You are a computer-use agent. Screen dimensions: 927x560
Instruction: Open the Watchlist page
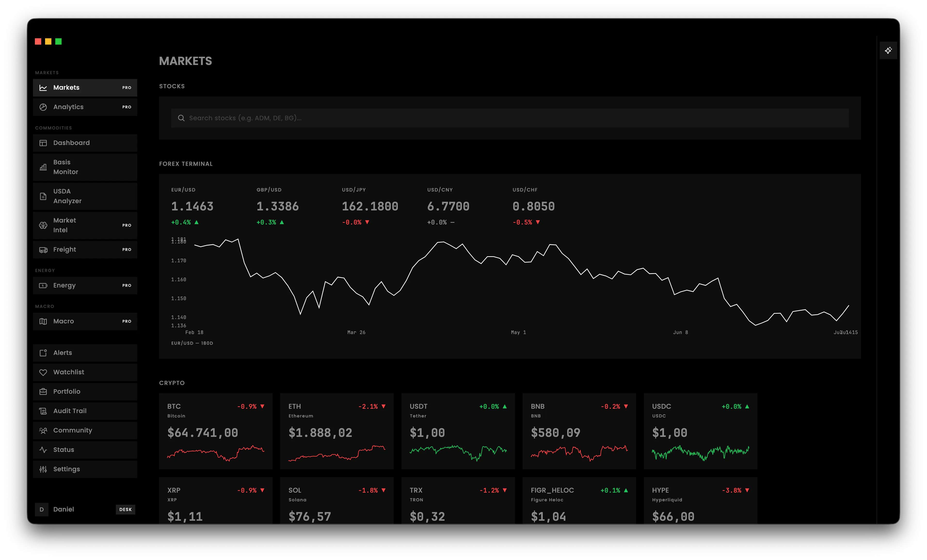coord(85,372)
